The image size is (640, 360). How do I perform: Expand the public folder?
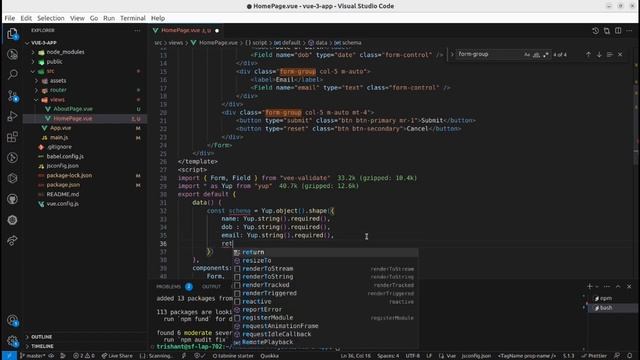pos(54,62)
